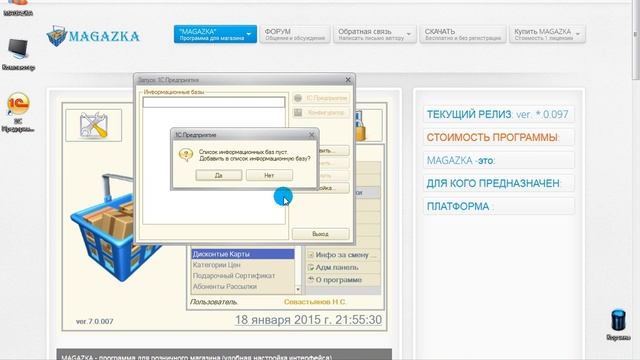Click the list scrollbar down arrow
Screen dimensions: 640x360
click(x=298, y=289)
